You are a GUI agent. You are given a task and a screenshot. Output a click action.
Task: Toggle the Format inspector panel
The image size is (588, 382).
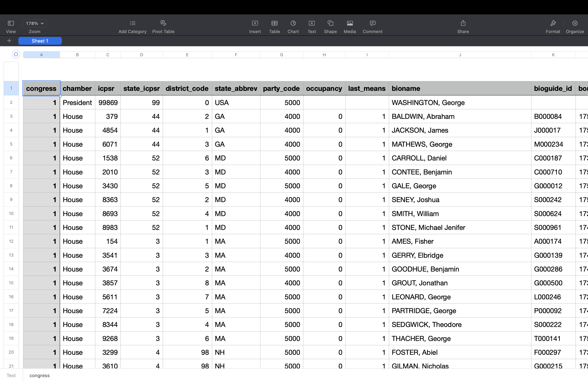(553, 23)
